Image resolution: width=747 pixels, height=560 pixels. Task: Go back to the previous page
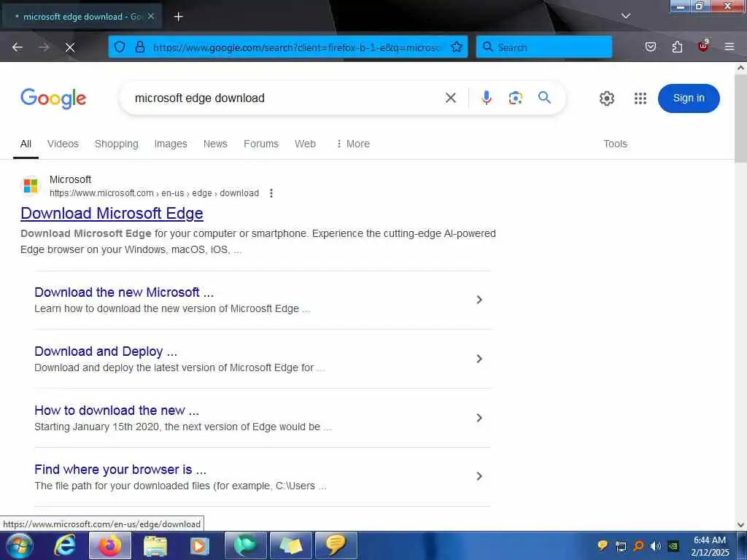(18, 47)
